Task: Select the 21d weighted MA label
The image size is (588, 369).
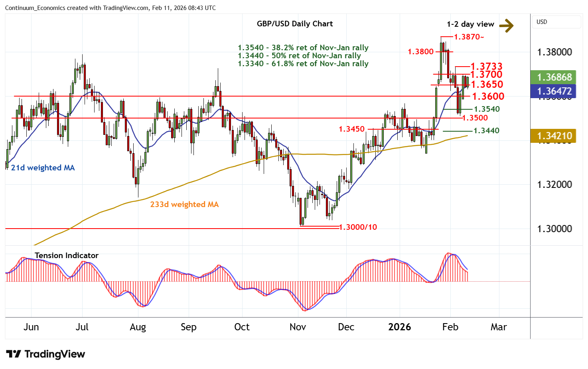Action: click(x=43, y=168)
